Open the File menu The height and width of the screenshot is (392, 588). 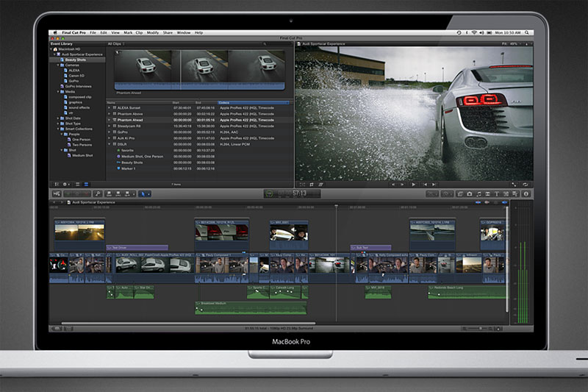pos(93,32)
